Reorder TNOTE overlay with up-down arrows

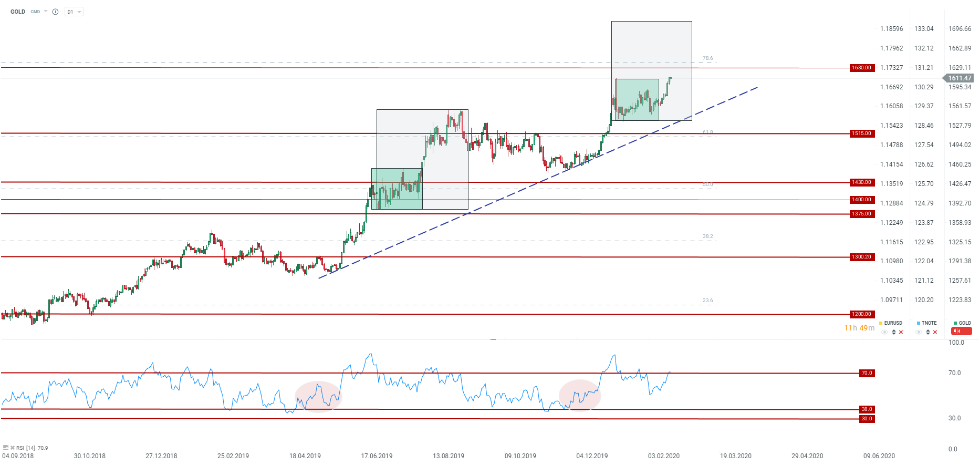point(928,332)
